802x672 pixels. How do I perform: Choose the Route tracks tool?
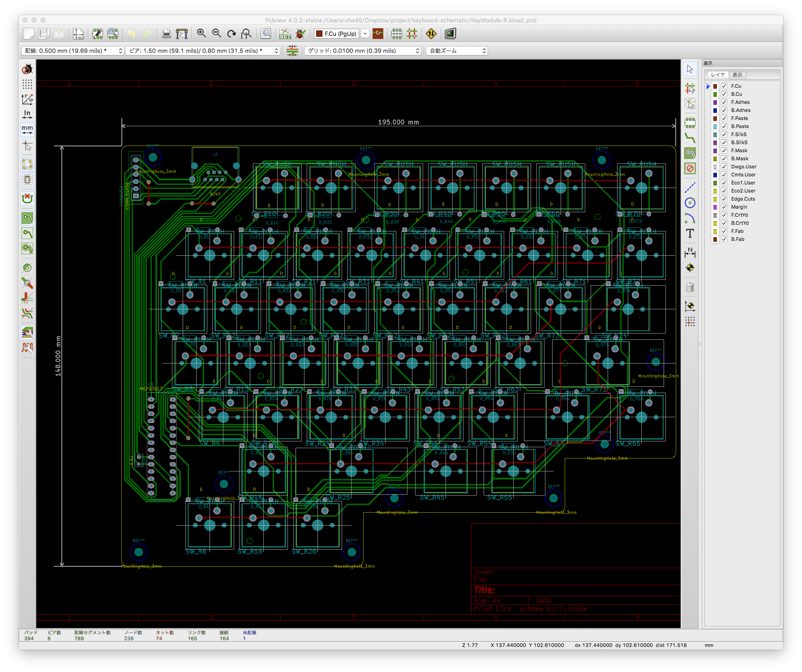point(690,138)
